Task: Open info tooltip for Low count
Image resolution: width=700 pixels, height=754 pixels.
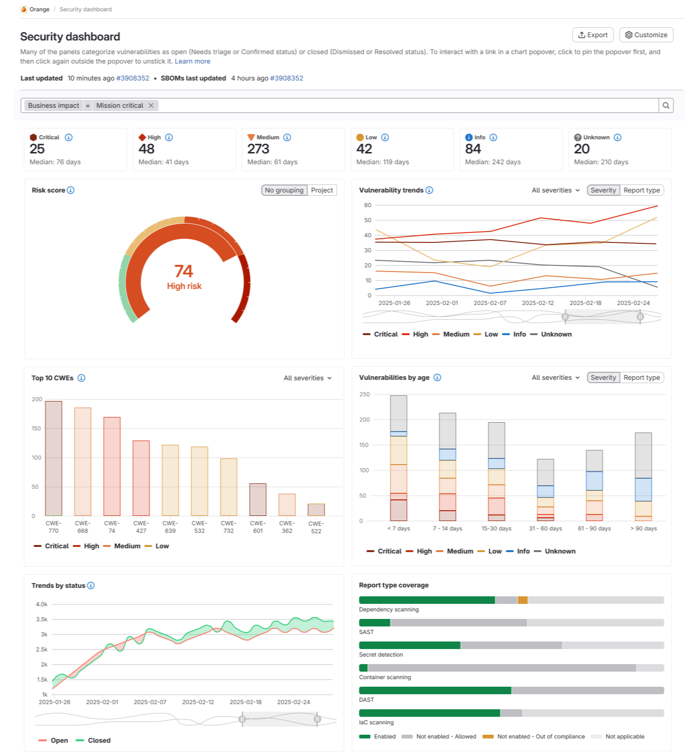Action: click(x=385, y=137)
